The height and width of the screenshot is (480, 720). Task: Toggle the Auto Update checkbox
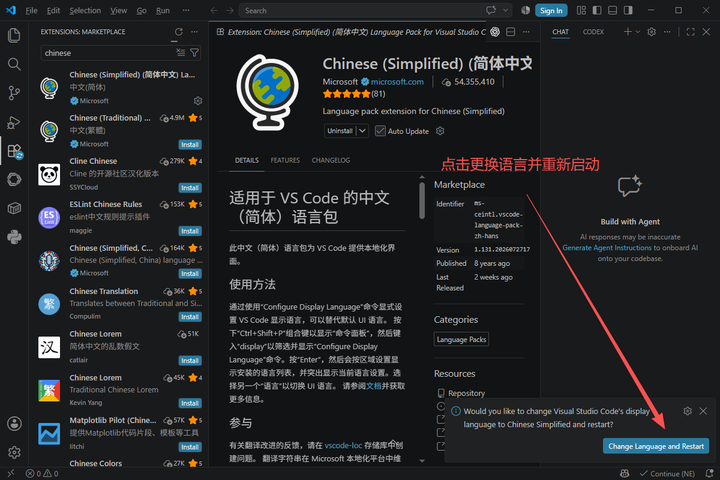click(x=380, y=131)
